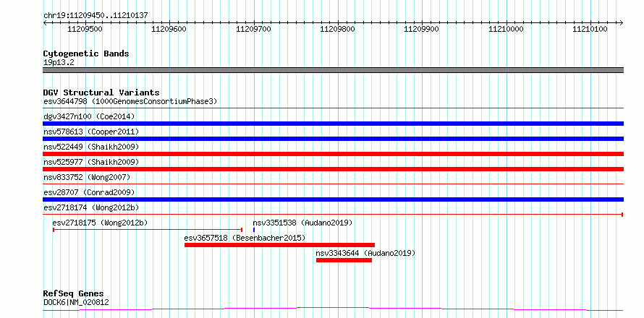Open nsv833752 (Wong2007) variant label
Image resolution: width=644 pixels, height=318 pixels.
[x=87, y=177]
